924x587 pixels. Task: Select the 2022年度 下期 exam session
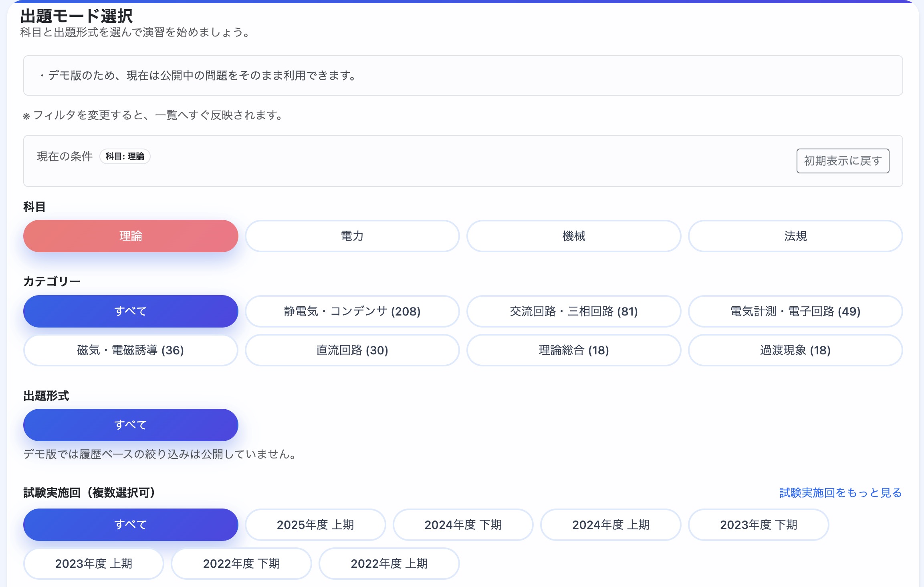(x=241, y=563)
